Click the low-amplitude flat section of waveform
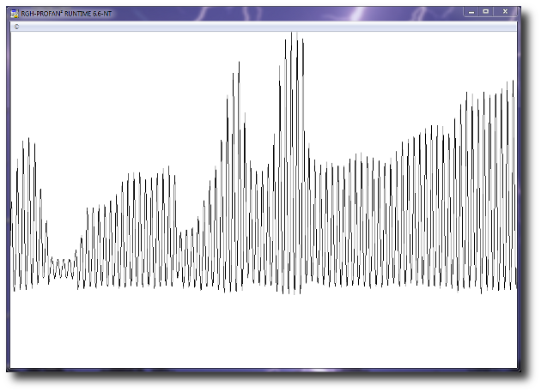Screen dimensions: 541x392 point(62,268)
